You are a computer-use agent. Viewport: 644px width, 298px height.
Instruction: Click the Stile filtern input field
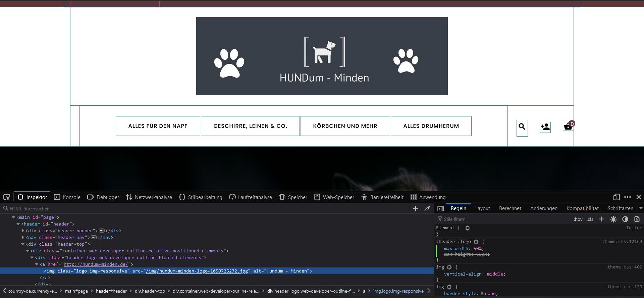(x=503, y=219)
